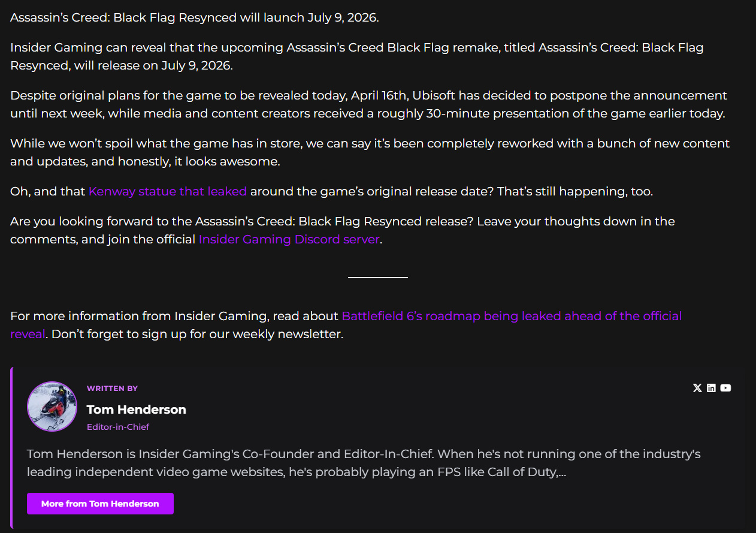Click the 'will launch July 9, 2026' opening sentence

(x=194, y=17)
